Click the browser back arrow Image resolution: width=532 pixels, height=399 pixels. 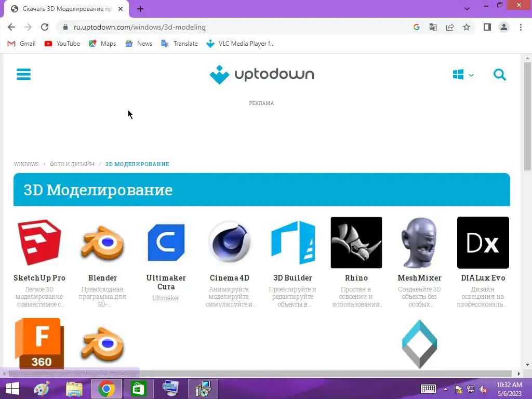11,27
